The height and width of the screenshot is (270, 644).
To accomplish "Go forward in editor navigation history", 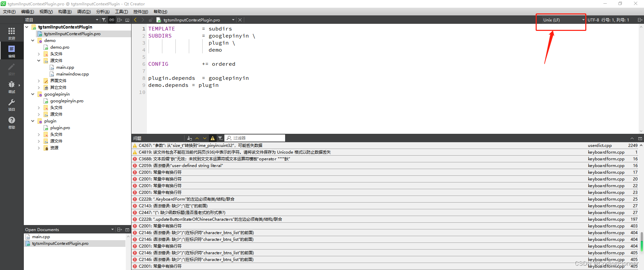I will point(143,20).
